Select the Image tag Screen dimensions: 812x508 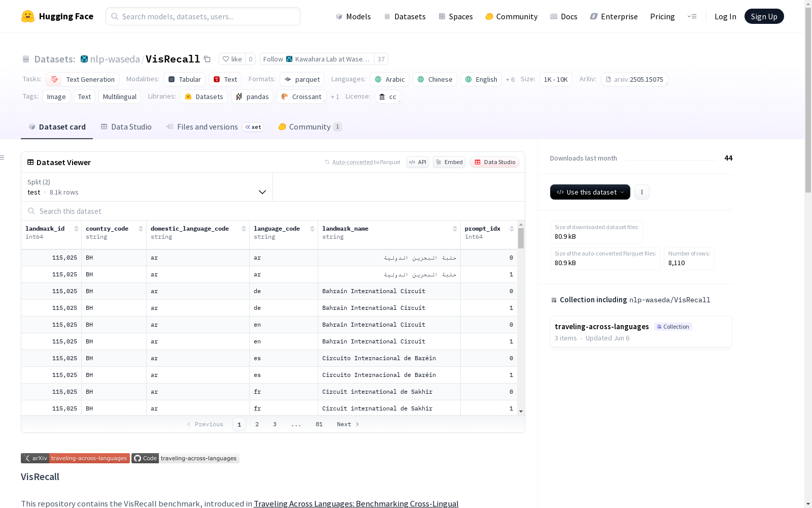pyautogui.click(x=56, y=97)
